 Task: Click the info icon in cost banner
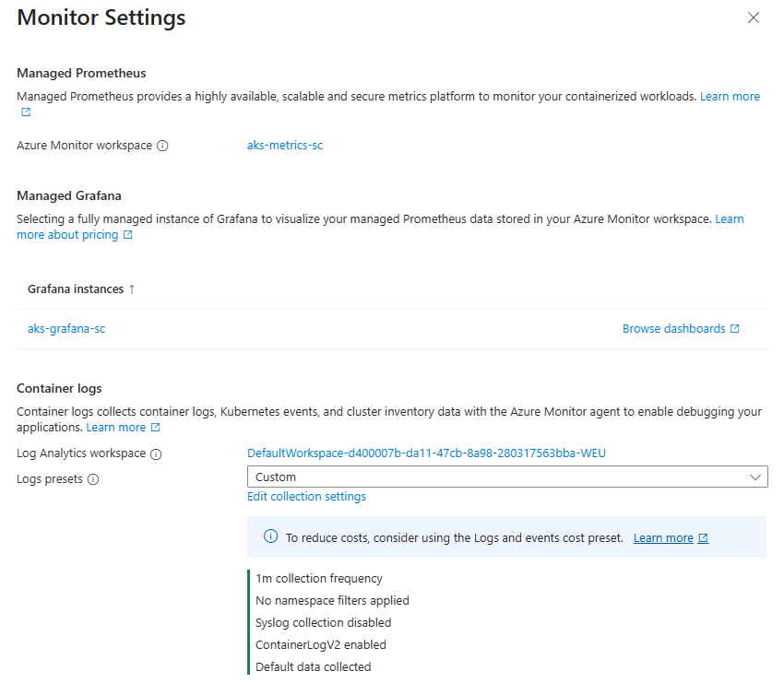pyautogui.click(x=271, y=537)
